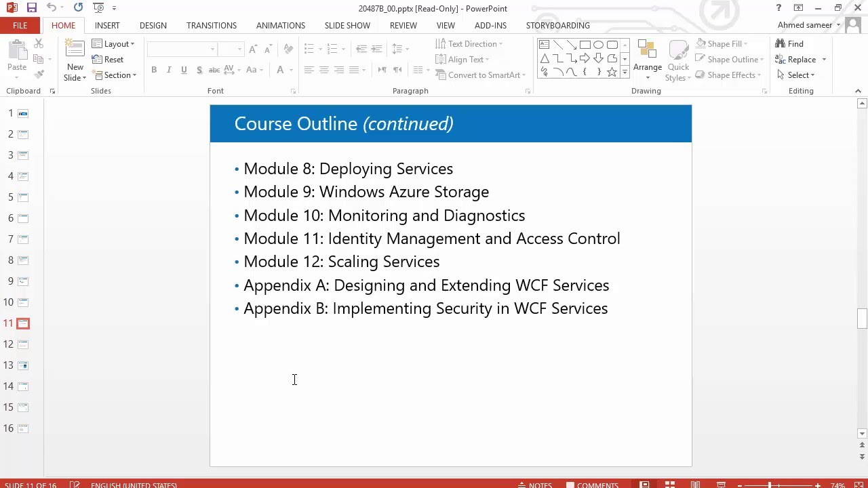
Task: Open Quick Styles gallery
Action: pyautogui.click(x=678, y=60)
